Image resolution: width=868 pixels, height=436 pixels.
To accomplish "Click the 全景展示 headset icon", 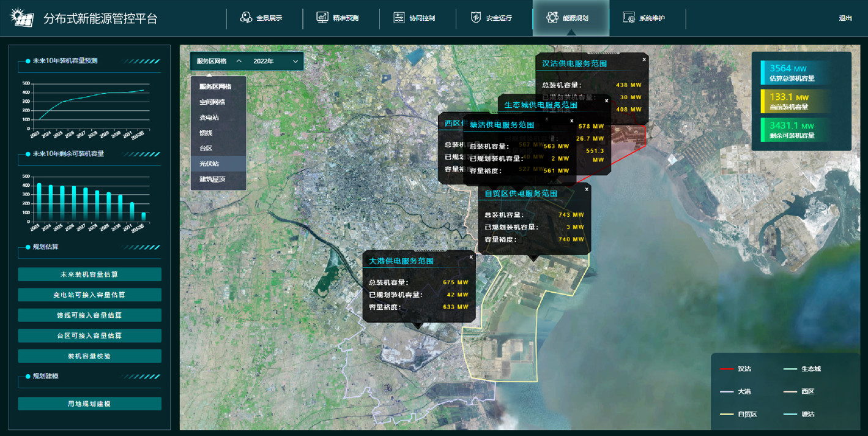I will [x=246, y=18].
